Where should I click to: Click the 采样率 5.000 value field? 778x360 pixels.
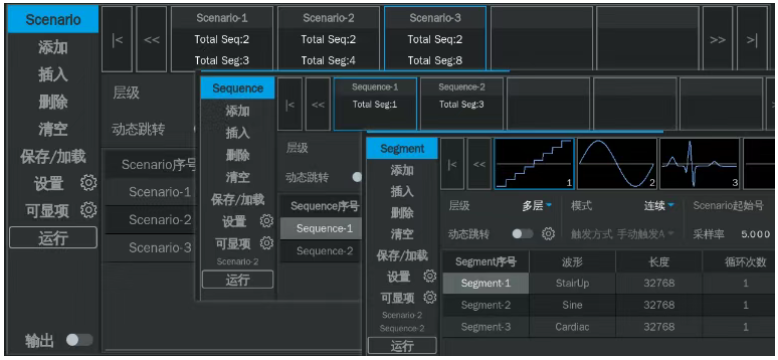pos(756,234)
